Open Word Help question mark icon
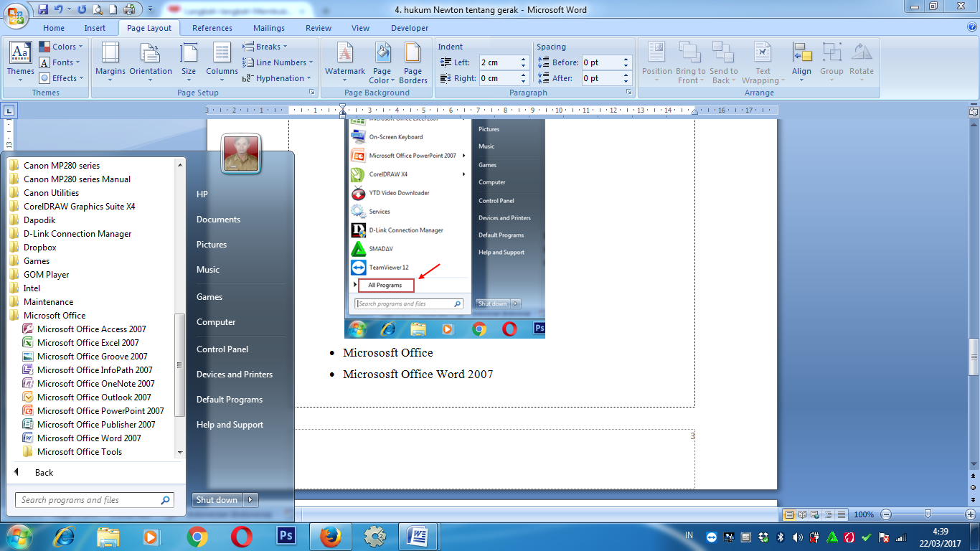This screenshot has width=980, height=551. 972,27
